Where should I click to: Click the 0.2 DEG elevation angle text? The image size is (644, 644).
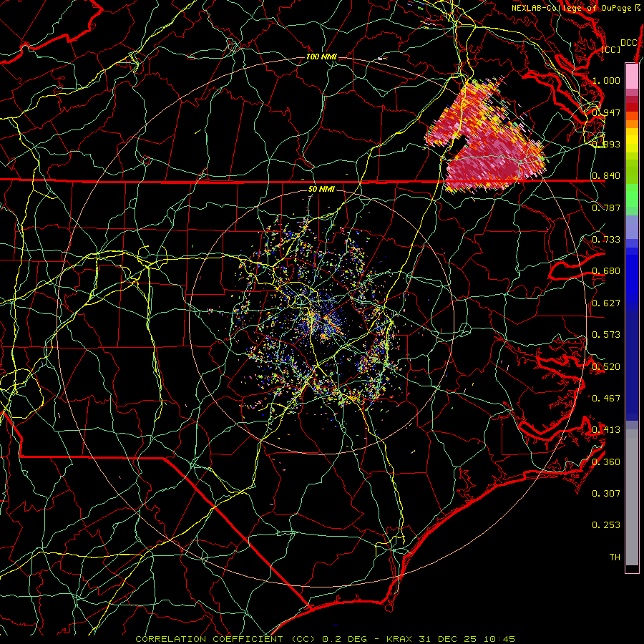346,639
